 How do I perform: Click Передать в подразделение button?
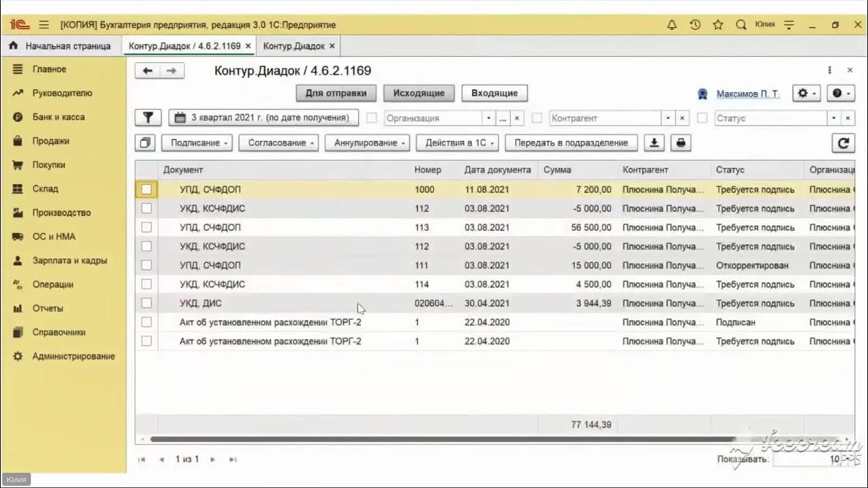click(571, 143)
